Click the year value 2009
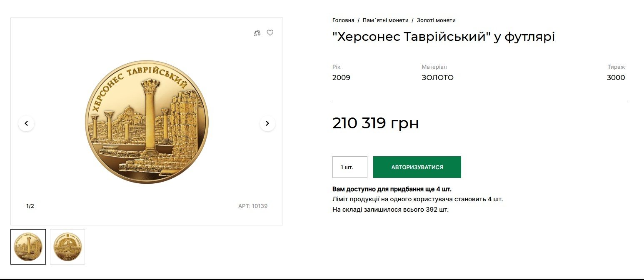This screenshot has height=280, width=644. pos(341,77)
